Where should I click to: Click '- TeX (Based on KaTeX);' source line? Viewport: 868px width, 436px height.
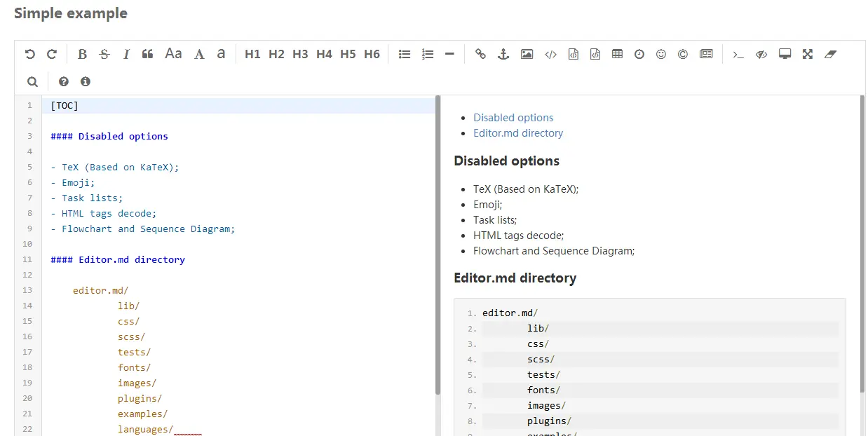115,167
